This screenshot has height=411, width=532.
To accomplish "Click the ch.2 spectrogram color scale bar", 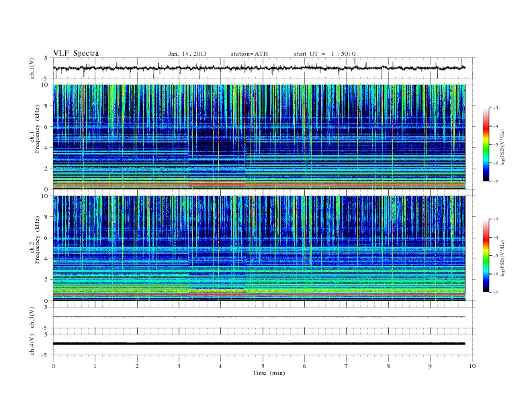I will (486, 255).
